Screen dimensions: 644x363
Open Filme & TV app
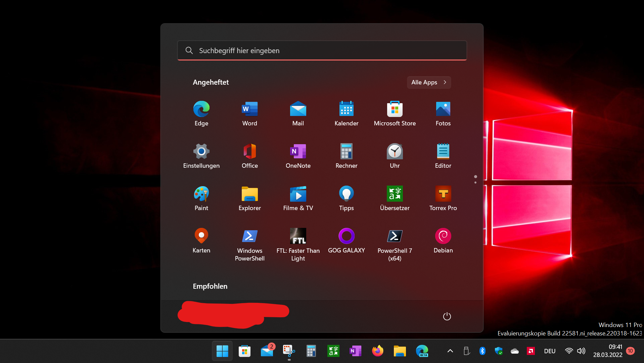tap(298, 198)
